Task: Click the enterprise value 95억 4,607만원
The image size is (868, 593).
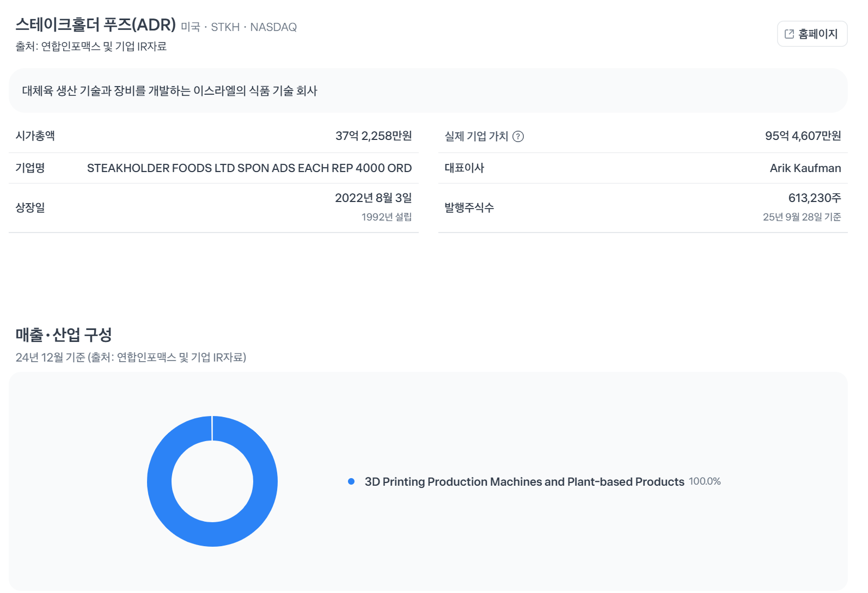Action: tap(803, 136)
